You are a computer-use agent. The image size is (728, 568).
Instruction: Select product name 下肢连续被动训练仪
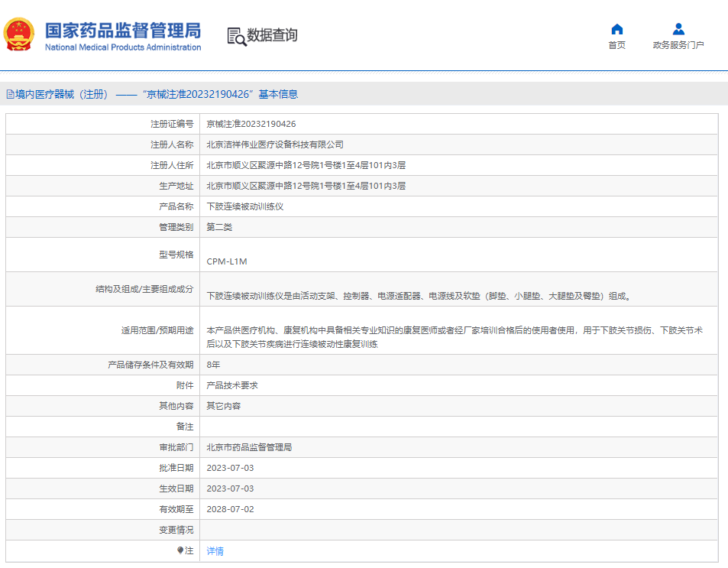pos(245,206)
